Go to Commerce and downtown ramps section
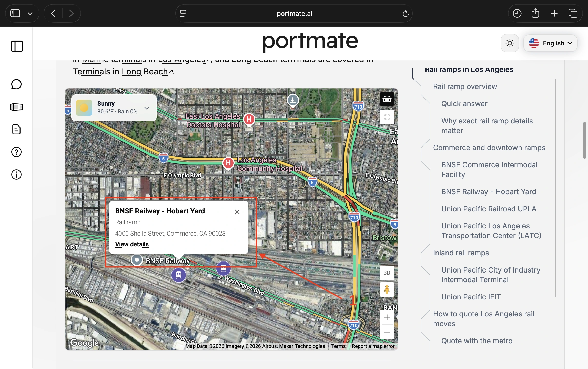This screenshot has height=369, width=588. [489, 148]
